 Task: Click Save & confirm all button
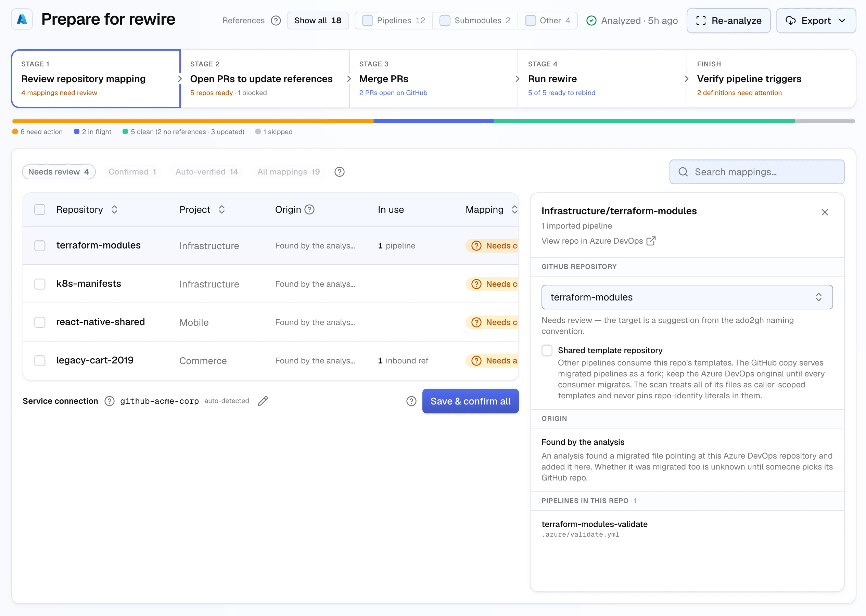point(470,401)
